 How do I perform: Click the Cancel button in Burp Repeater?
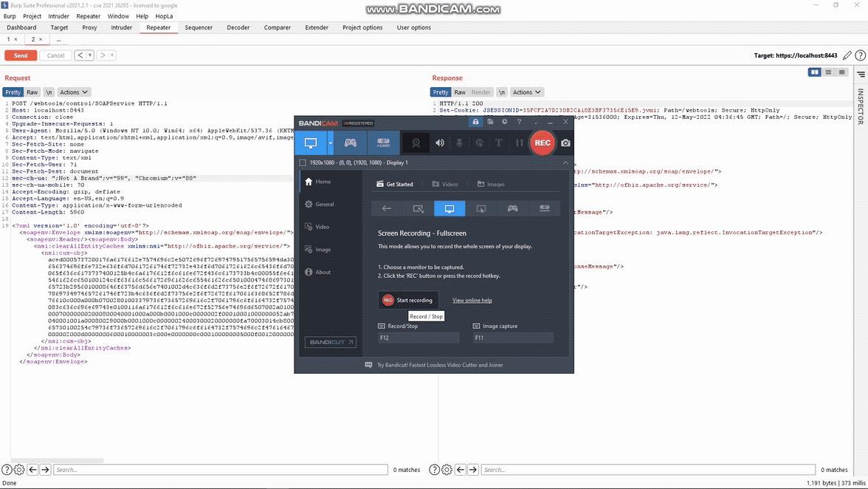click(55, 55)
